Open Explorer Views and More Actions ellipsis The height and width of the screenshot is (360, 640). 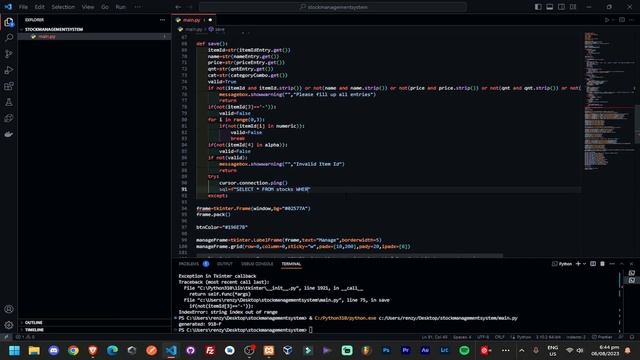coord(162,20)
